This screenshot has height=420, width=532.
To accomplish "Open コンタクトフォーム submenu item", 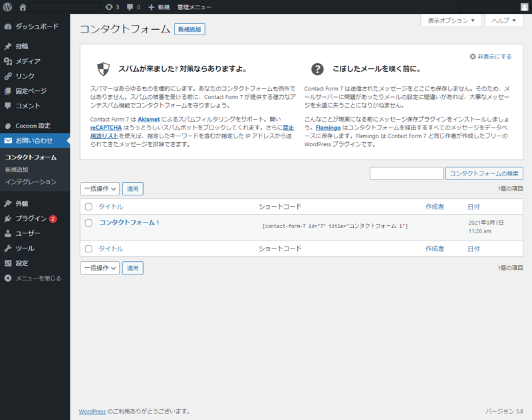I will tap(31, 157).
